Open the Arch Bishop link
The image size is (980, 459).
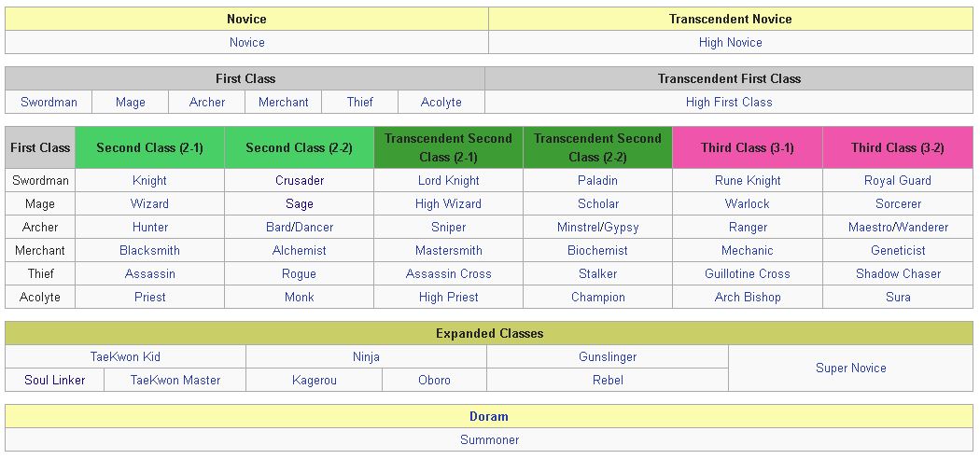click(x=748, y=297)
